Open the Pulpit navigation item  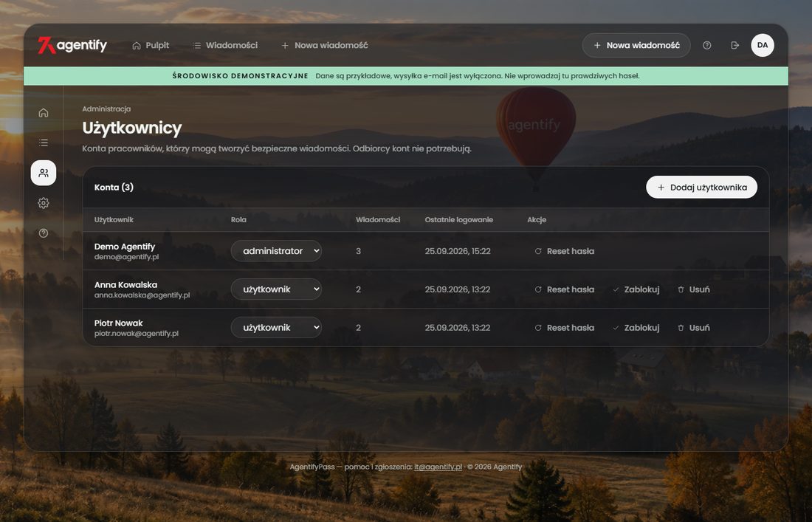pyautogui.click(x=151, y=46)
